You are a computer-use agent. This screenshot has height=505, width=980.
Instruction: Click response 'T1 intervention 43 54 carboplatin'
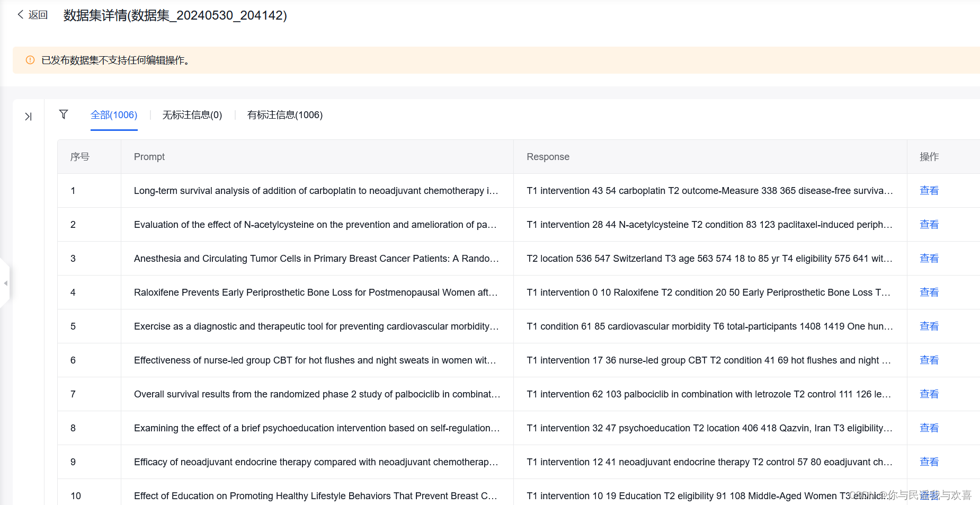point(710,191)
